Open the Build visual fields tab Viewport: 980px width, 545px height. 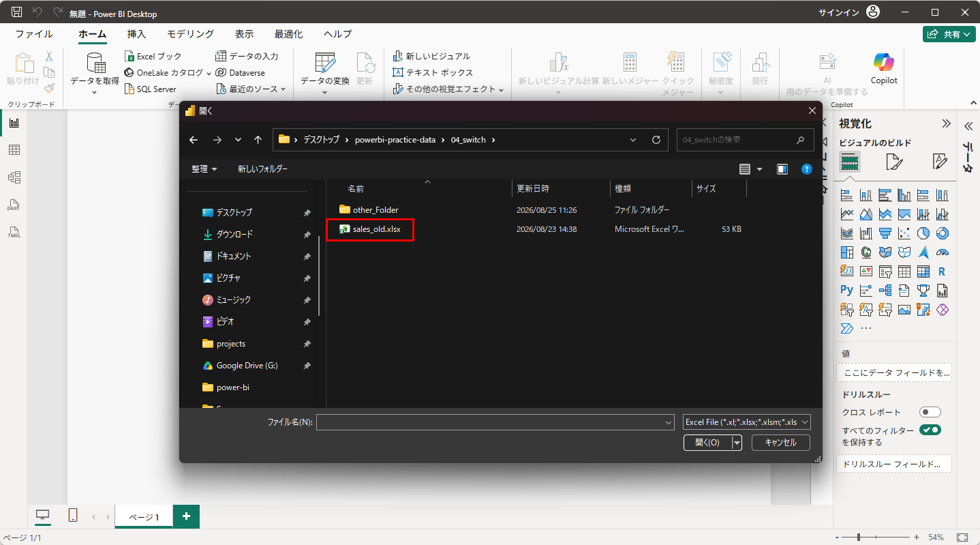849,162
